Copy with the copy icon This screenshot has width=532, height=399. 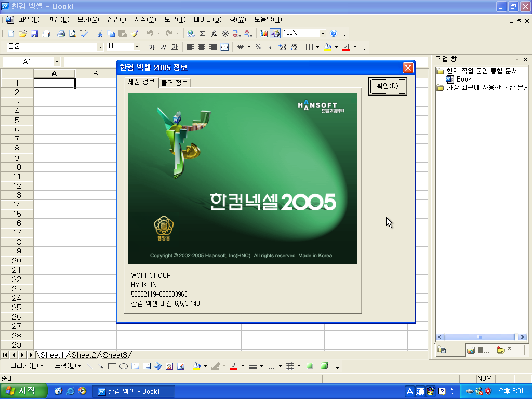(111, 34)
